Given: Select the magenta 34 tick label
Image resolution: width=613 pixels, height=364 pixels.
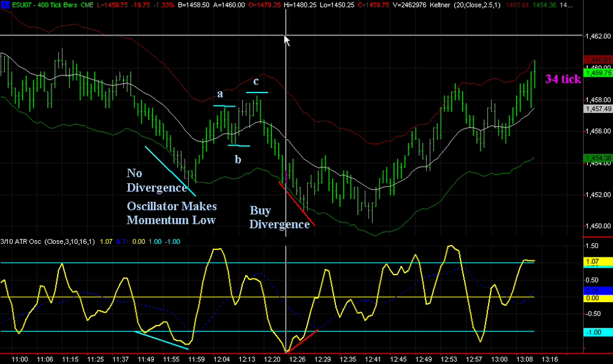Looking at the screenshot, I should click(563, 79).
